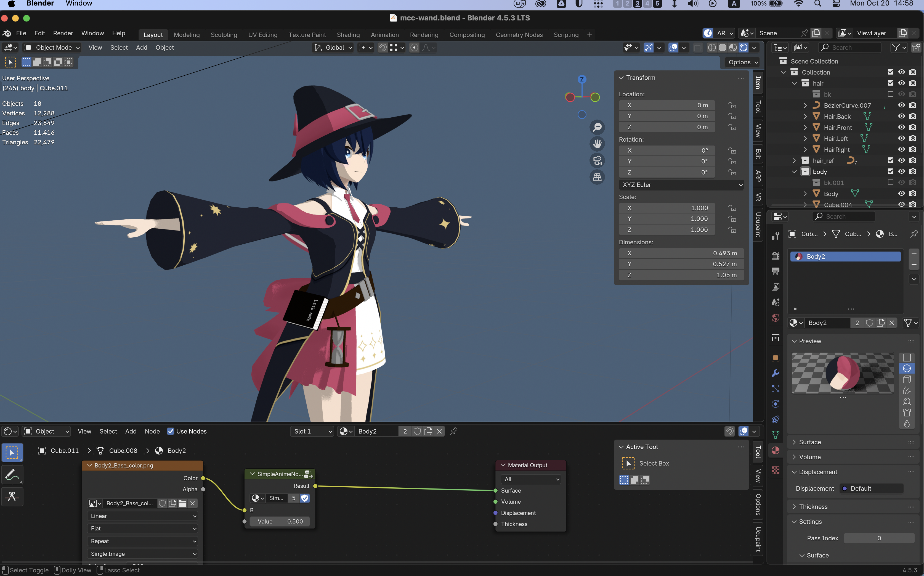
Task: Switch to the Shading workspace tab
Action: [x=348, y=35]
